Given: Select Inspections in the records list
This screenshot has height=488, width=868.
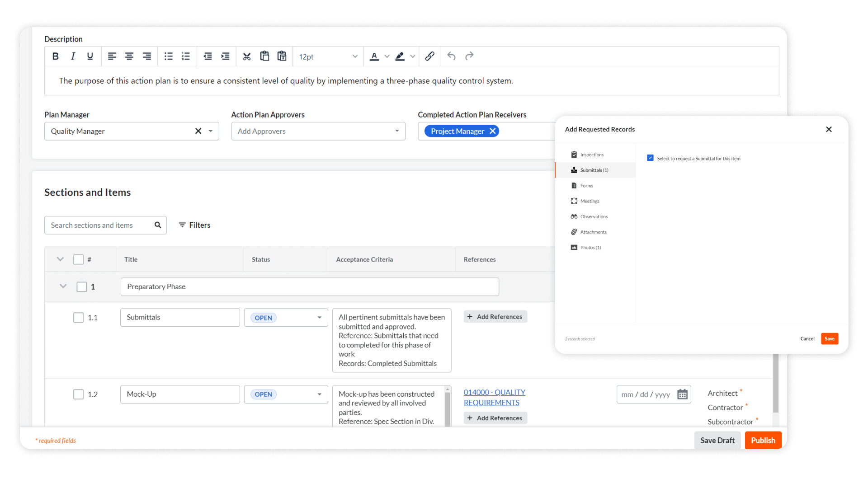Looking at the screenshot, I should click(595, 155).
